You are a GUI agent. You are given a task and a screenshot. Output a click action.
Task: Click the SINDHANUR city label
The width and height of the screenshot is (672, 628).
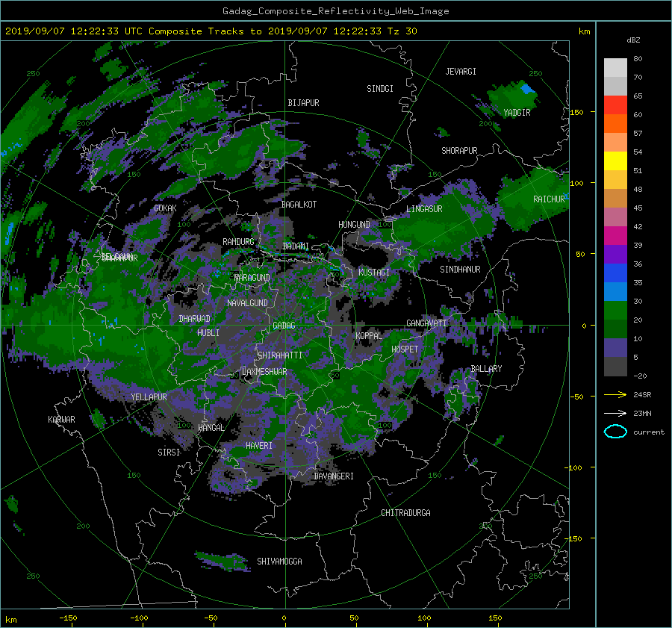460,270
